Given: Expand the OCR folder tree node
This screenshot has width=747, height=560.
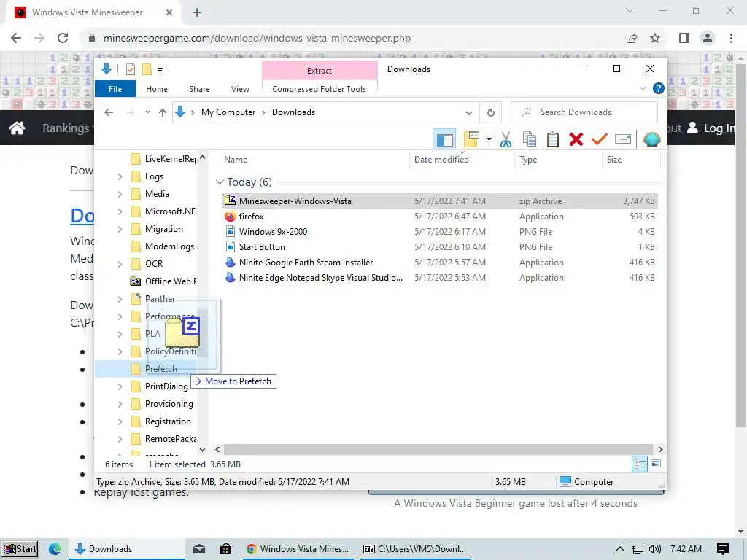Looking at the screenshot, I should 120,264.
